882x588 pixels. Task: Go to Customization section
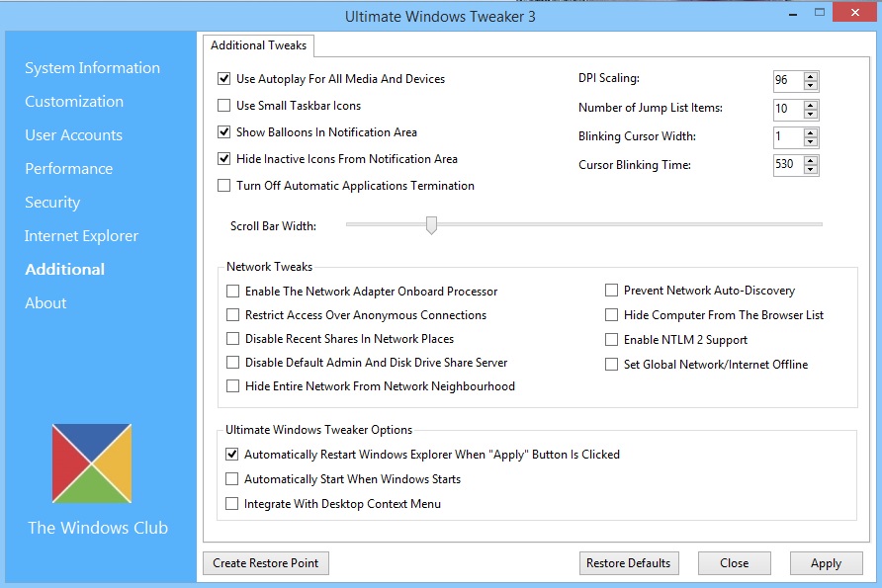(x=74, y=102)
